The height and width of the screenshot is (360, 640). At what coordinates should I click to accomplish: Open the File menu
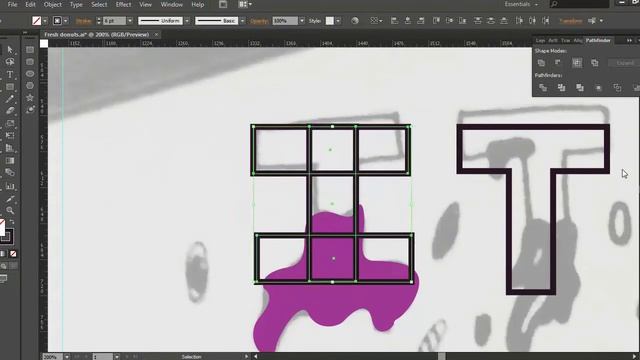pyautogui.click(x=13, y=4)
